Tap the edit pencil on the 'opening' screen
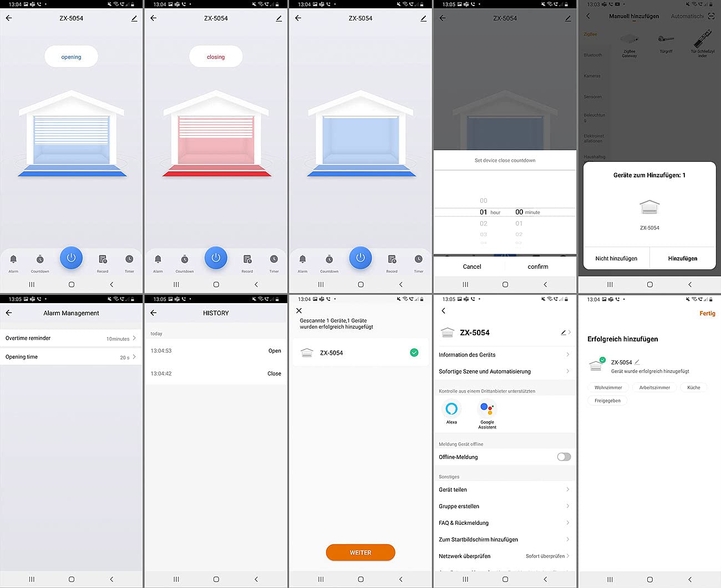Viewport: 721px width, 588px height. pos(134,18)
